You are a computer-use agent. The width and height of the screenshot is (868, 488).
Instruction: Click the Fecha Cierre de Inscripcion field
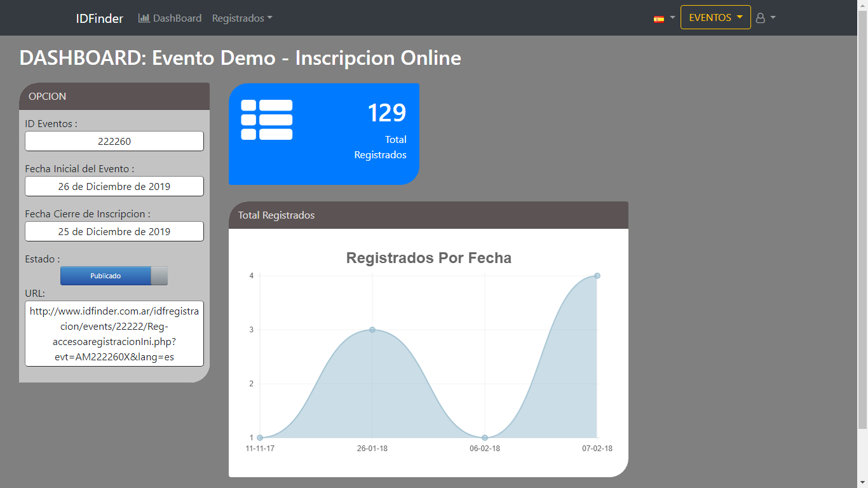[x=114, y=231]
